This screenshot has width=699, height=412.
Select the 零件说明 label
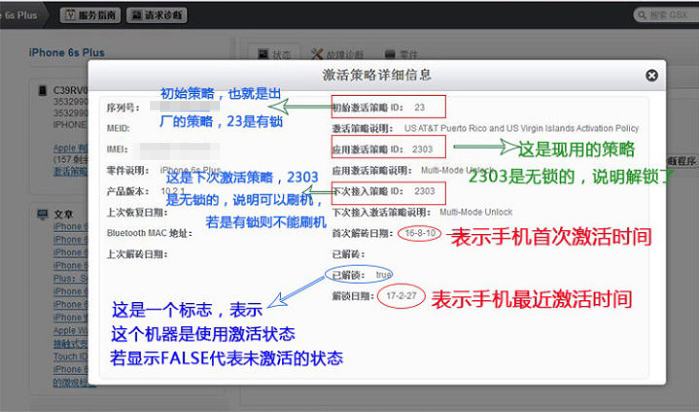coord(127,170)
